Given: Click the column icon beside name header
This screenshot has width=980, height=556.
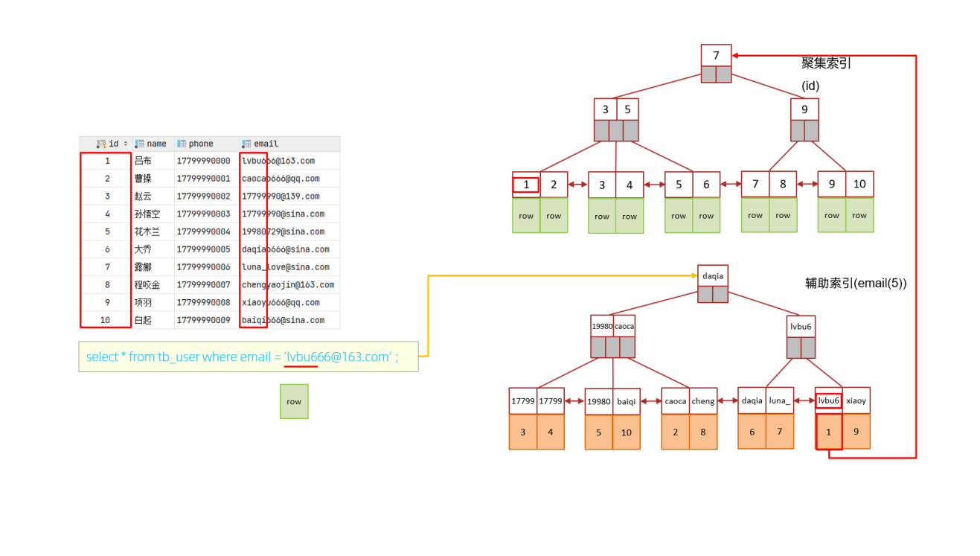Looking at the screenshot, I should pyautogui.click(x=139, y=144).
